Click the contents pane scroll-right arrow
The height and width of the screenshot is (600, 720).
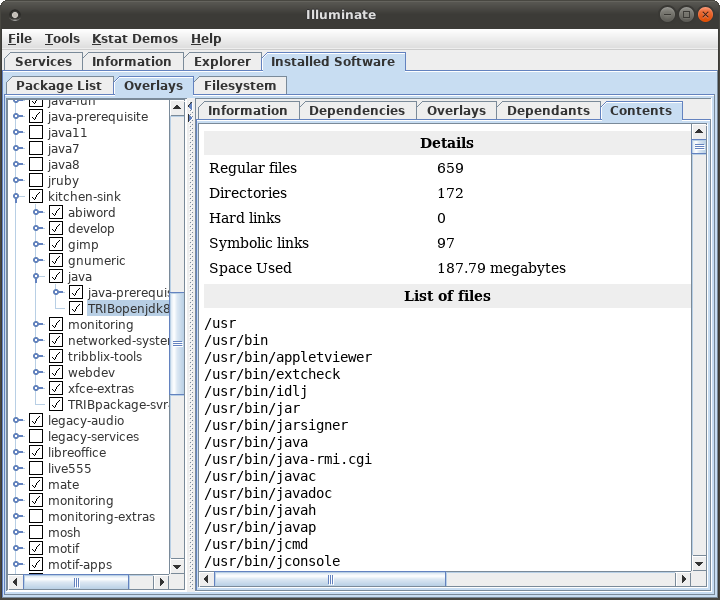click(684, 579)
